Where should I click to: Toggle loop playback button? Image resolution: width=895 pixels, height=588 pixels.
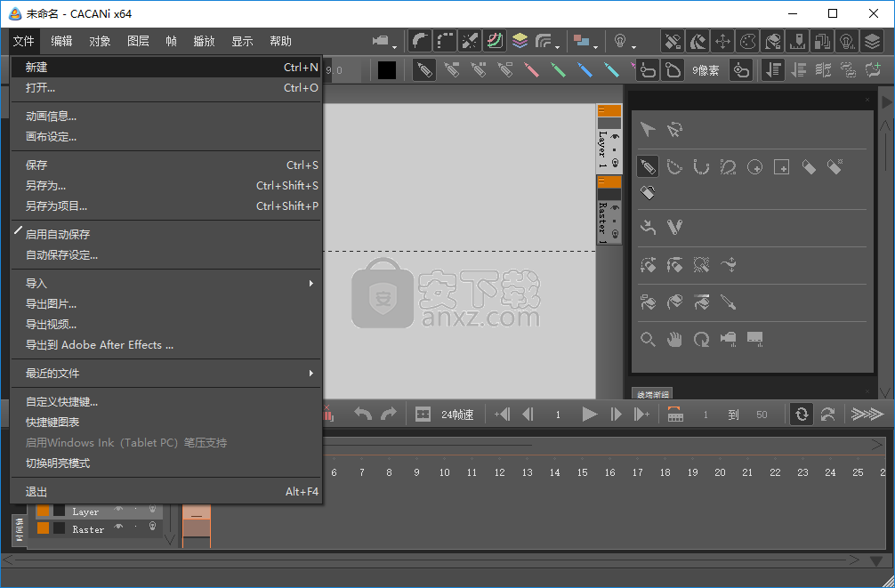(x=802, y=415)
